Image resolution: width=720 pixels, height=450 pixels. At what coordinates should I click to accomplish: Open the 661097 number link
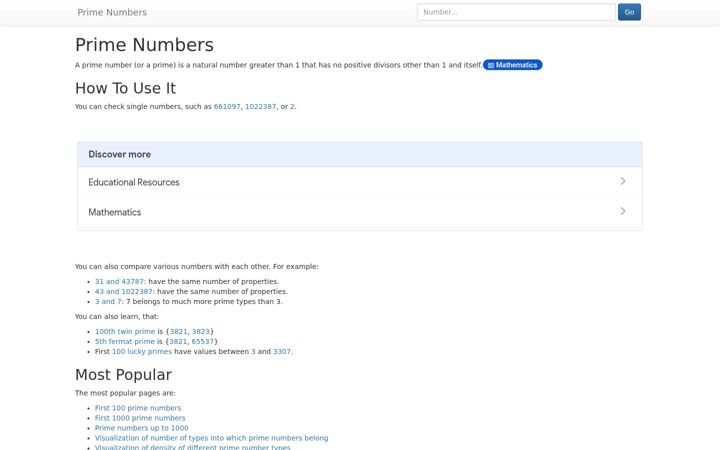point(227,107)
